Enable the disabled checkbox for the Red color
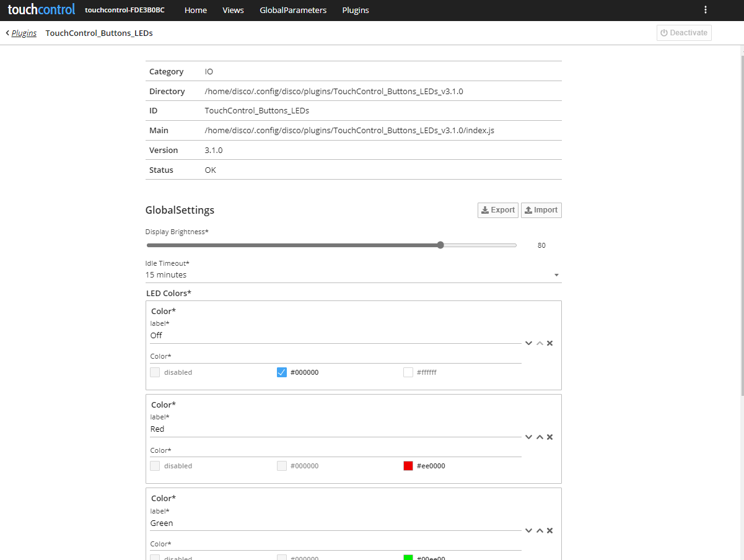 pos(154,465)
